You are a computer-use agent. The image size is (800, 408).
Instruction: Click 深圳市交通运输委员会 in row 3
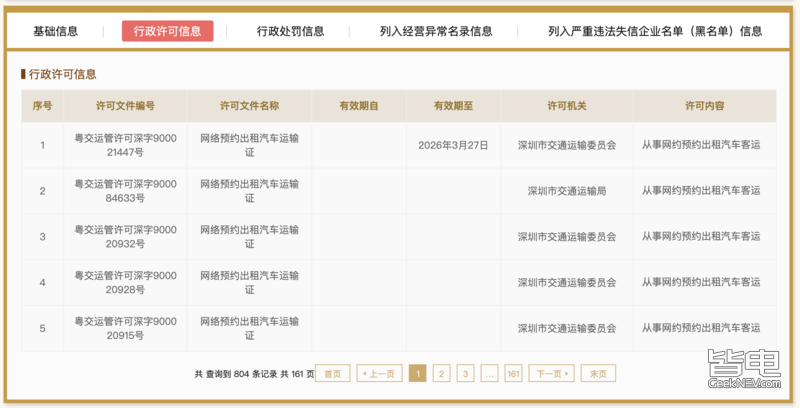[x=567, y=237]
